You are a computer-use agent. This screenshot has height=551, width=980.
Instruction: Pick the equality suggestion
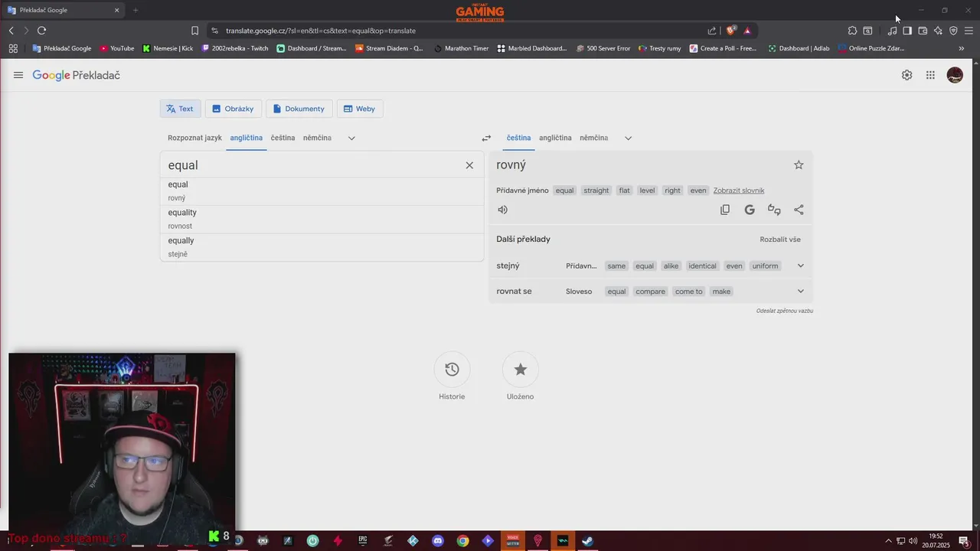coord(322,219)
